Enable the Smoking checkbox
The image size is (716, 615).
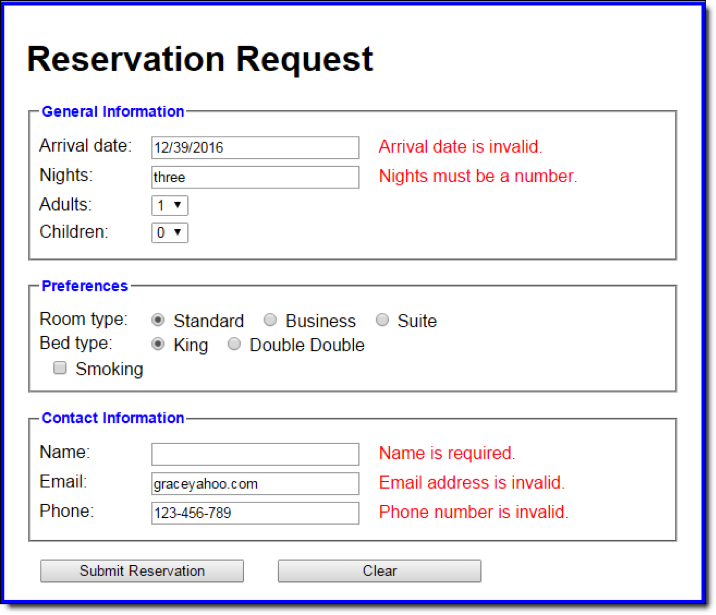coord(60,368)
